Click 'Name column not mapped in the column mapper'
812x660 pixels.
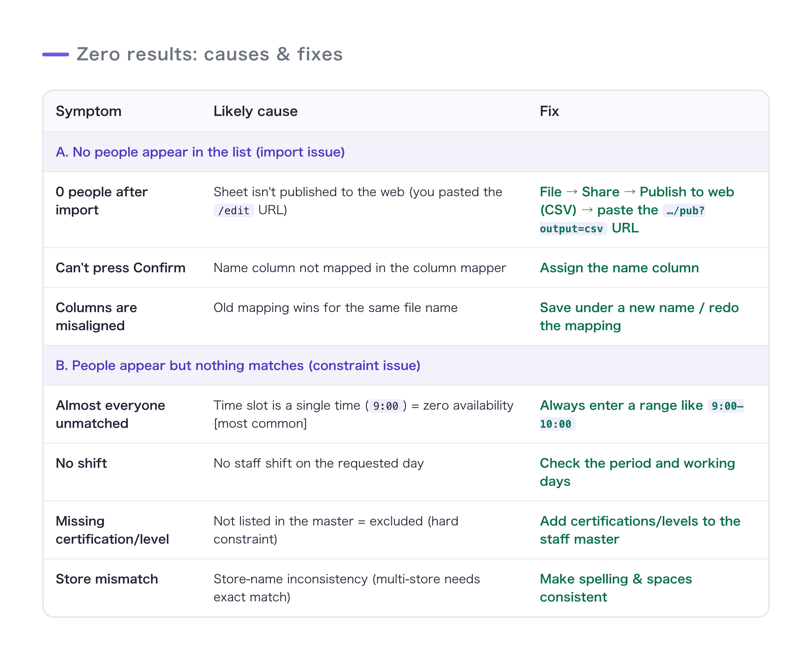coord(360,268)
